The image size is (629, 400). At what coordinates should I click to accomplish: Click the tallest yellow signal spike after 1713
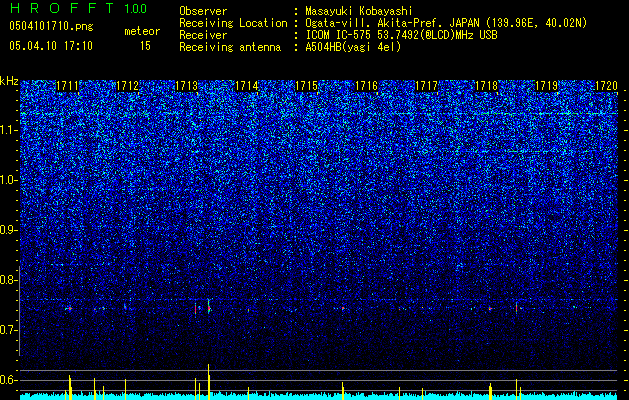click(x=209, y=382)
